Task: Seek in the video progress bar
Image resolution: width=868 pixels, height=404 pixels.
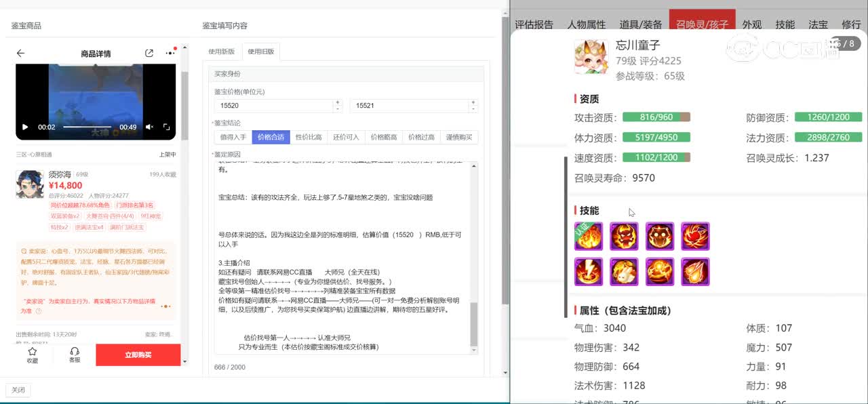Action: click(87, 127)
